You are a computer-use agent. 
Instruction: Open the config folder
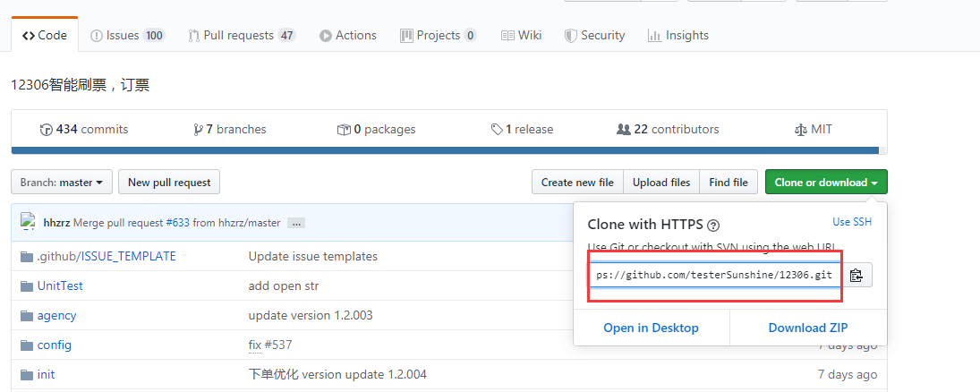pyautogui.click(x=55, y=345)
